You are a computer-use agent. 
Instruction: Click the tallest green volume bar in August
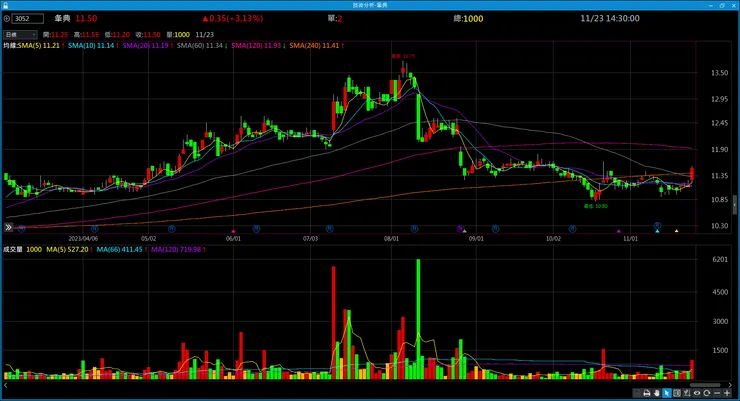[x=418, y=319]
